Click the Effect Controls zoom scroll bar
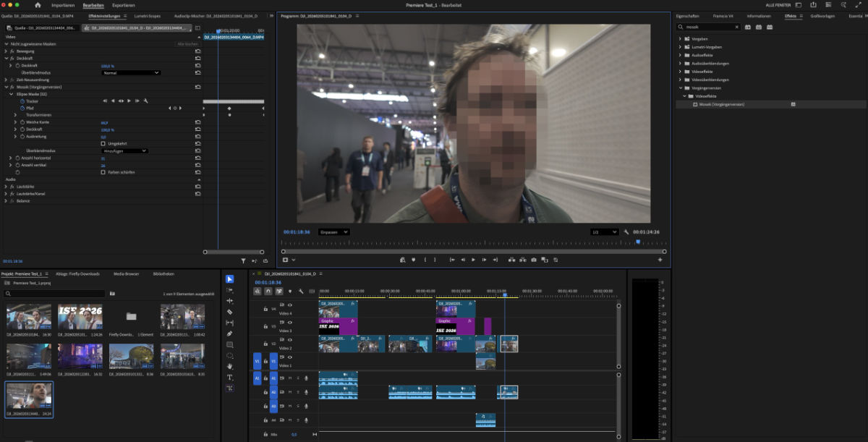The height and width of the screenshot is (442, 868). 234,252
